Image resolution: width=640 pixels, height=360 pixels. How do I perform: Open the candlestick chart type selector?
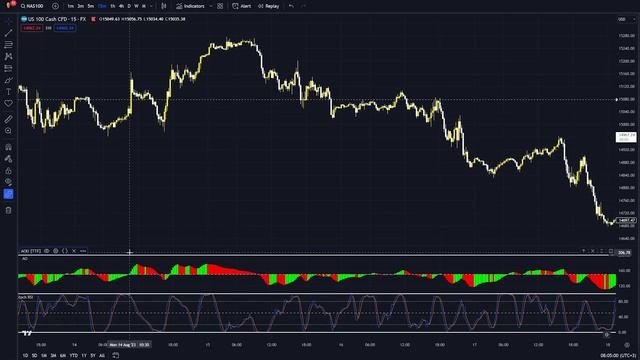point(164,6)
